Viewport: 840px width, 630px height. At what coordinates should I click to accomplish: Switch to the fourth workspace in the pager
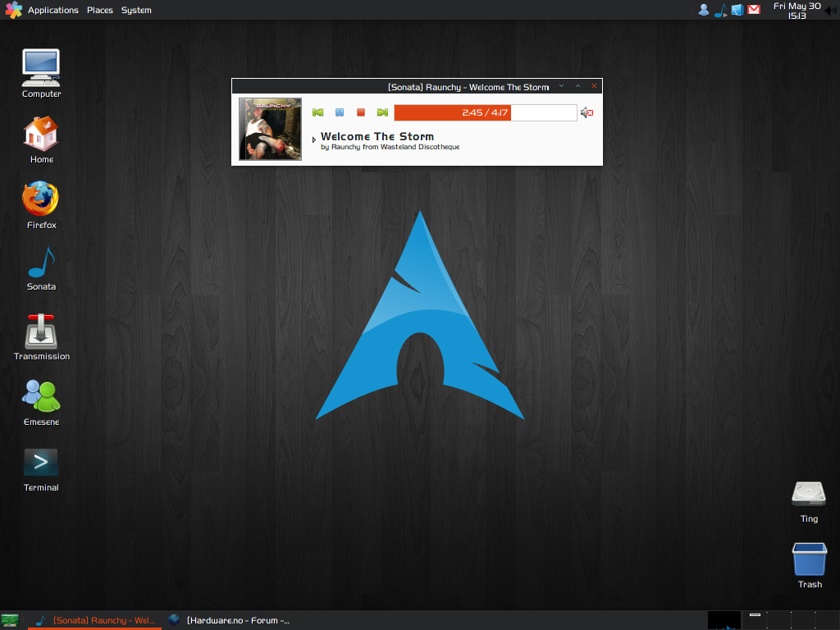pos(828,620)
